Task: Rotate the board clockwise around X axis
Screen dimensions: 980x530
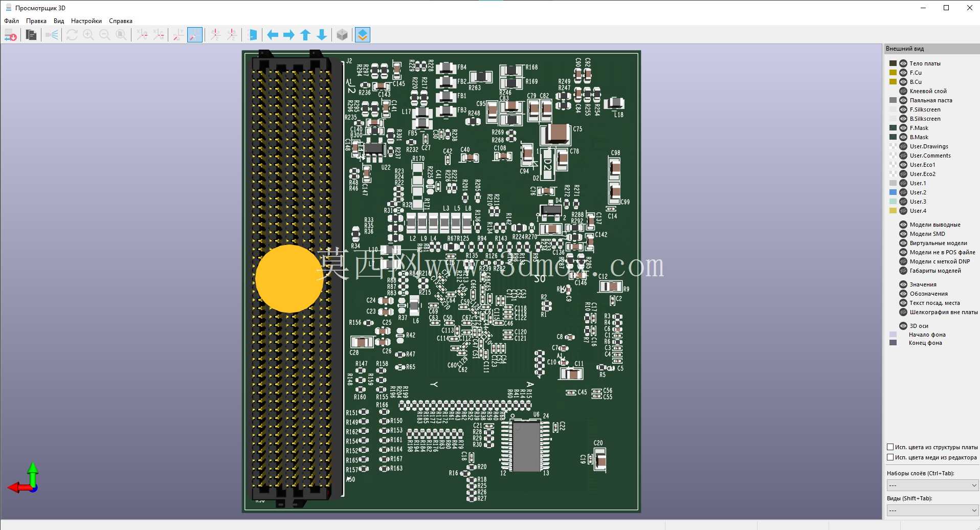Action: click(142, 35)
